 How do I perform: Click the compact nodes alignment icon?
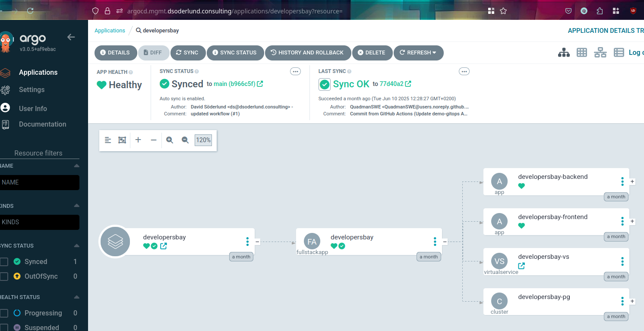(108, 140)
